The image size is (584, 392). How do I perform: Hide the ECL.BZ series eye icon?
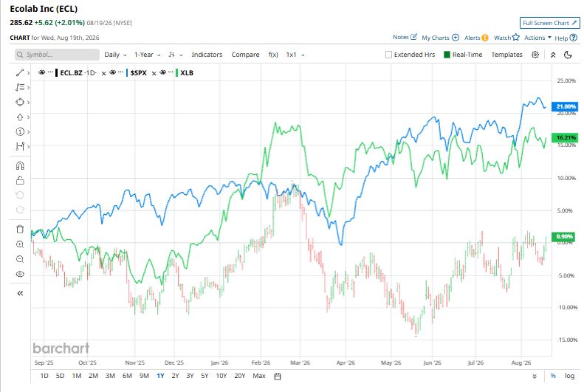(x=41, y=72)
